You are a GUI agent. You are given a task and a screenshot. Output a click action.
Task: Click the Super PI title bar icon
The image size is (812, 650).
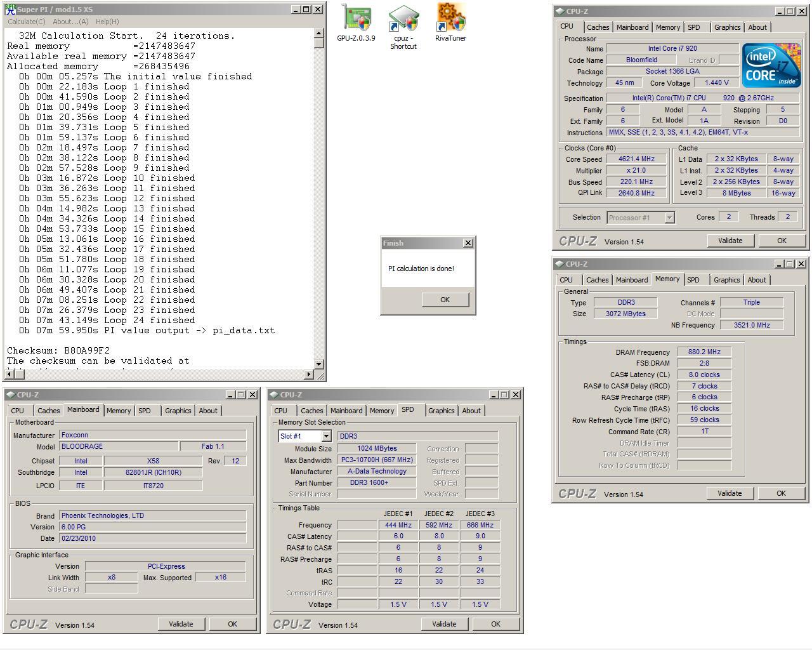10,10
